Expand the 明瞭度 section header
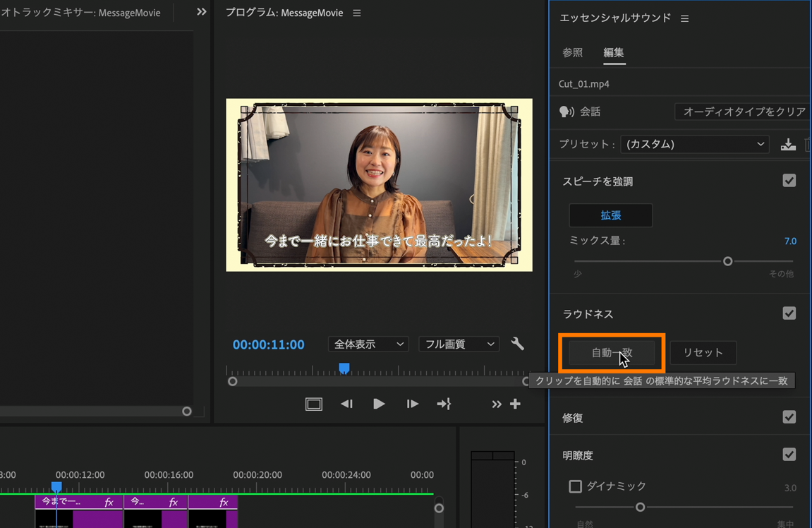This screenshot has height=528, width=812. (577, 455)
